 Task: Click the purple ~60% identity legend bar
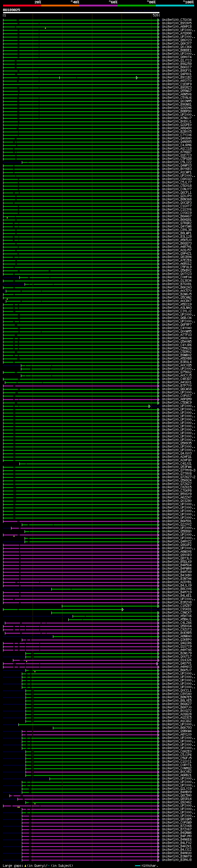(98, 6)
